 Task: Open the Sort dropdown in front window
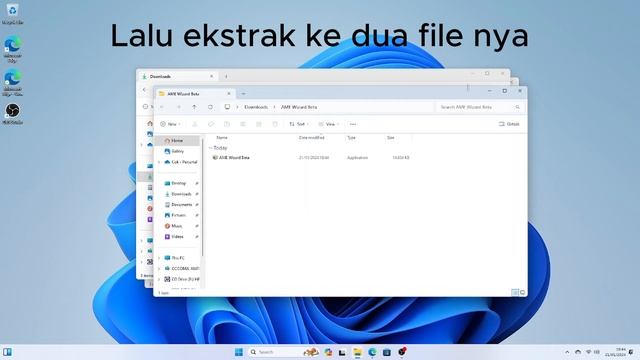point(299,124)
